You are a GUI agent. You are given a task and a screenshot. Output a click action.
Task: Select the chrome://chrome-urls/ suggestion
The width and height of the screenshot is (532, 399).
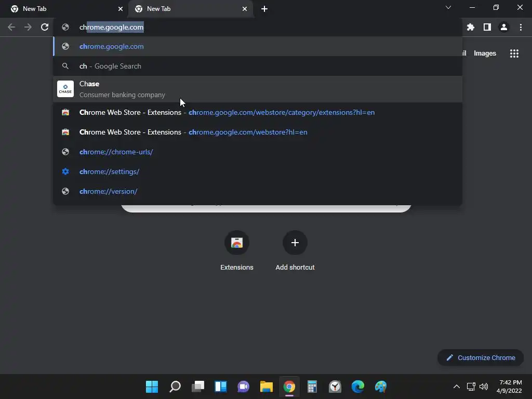(258, 152)
